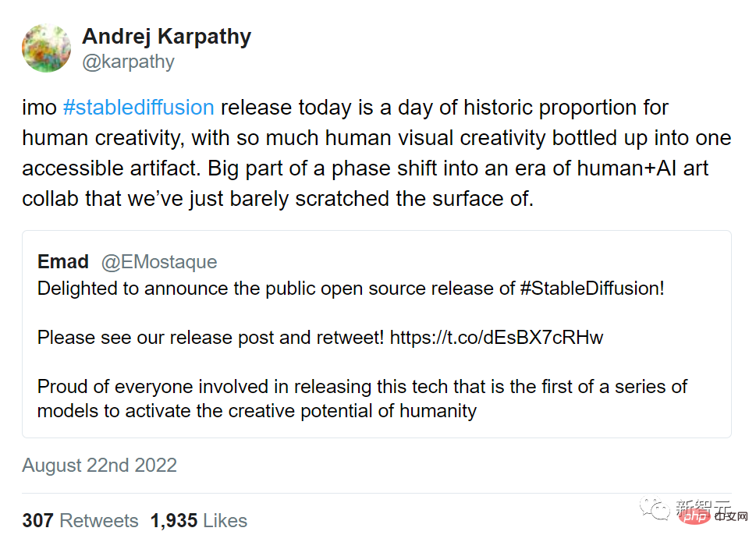Click Andrej Karpathy's profile avatar
Screen dimensions: 756x542
point(46,48)
